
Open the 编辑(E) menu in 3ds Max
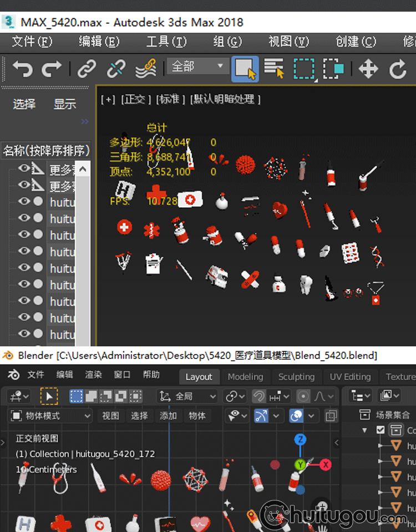(x=99, y=42)
